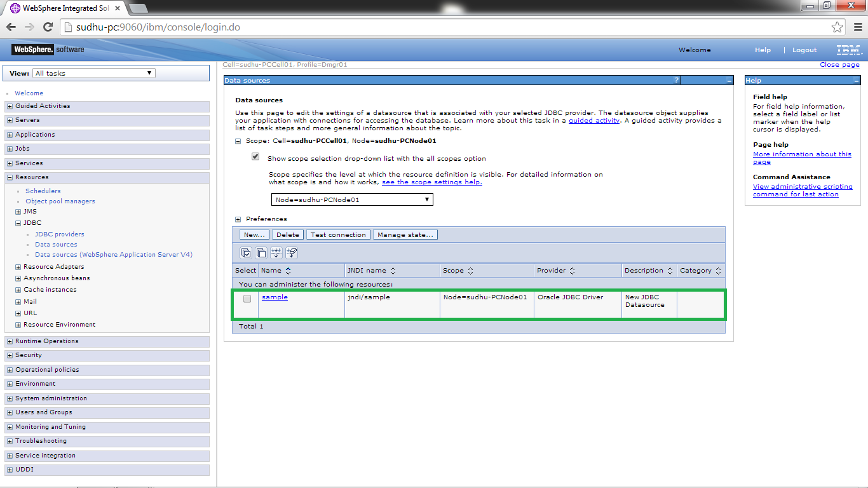Check the checkbox for the sample data source
This screenshot has width=868, height=488.
point(247,299)
